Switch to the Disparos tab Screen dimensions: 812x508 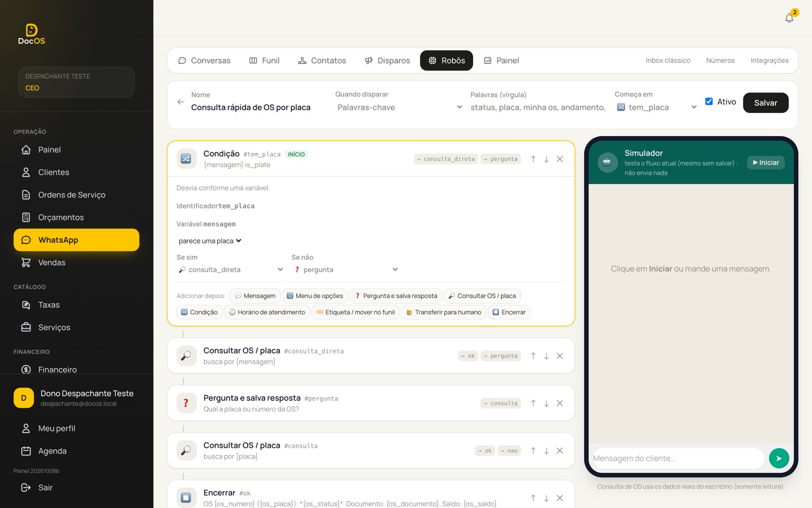[x=387, y=60]
